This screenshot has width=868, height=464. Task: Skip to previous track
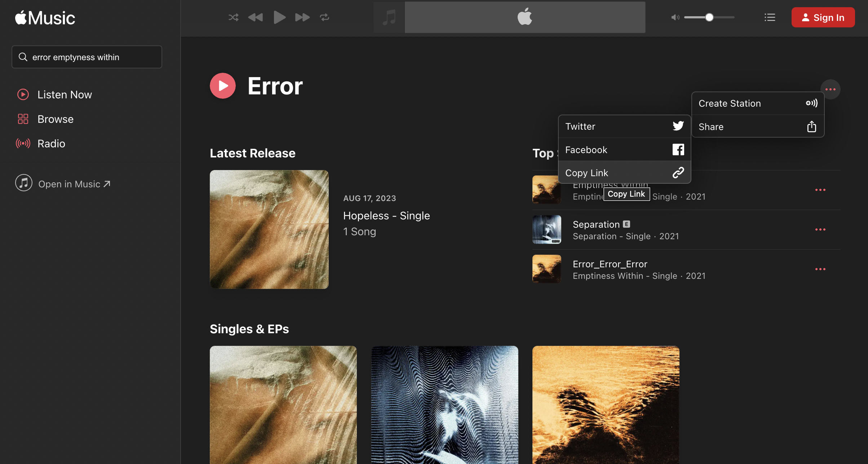[x=256, y=17]
